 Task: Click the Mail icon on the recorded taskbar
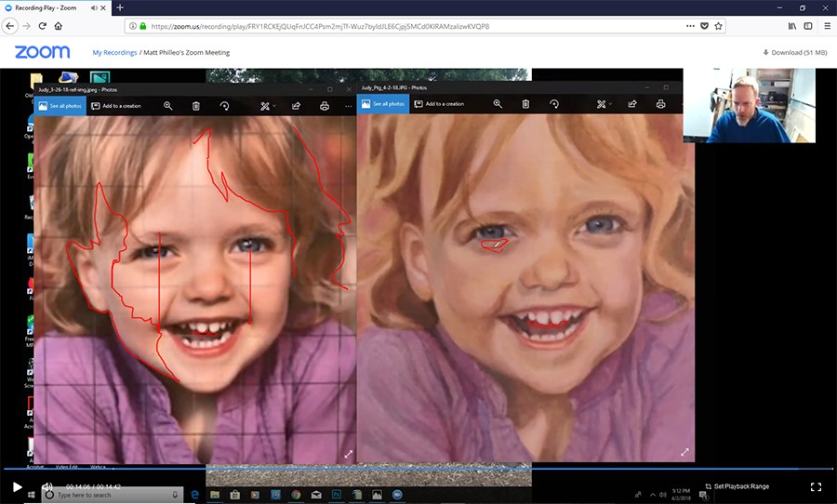pos(316,495)
